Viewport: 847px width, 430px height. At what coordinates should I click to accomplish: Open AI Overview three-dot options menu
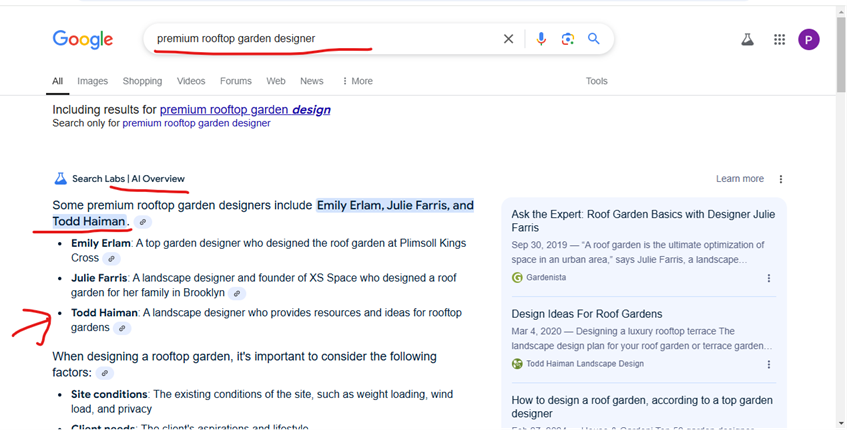(781, 179)
